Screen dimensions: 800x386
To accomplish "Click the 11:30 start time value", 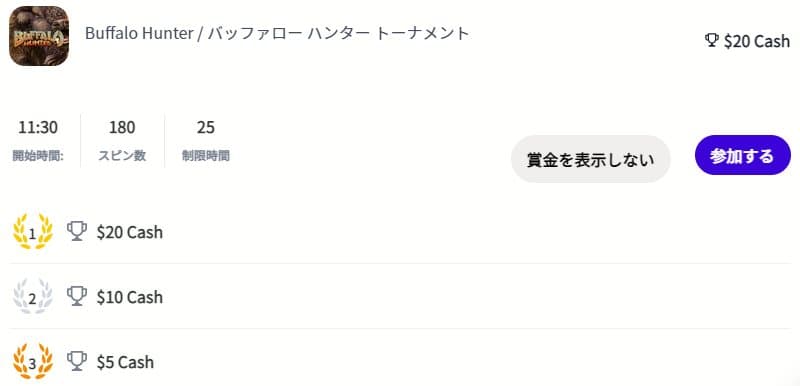I will click(38, 127).
